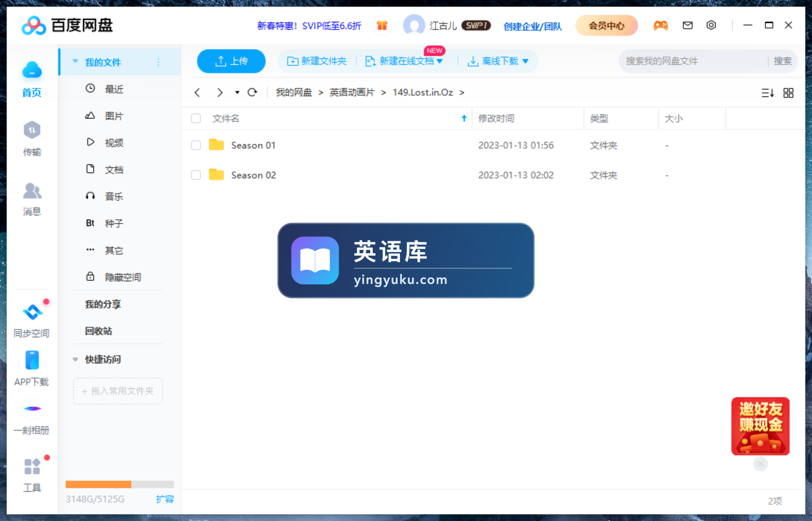The width and height of the screenshot is (812, 521).
Task: Go to 我的网盘 in breadcrumb
Action: (x=294, y=93)
